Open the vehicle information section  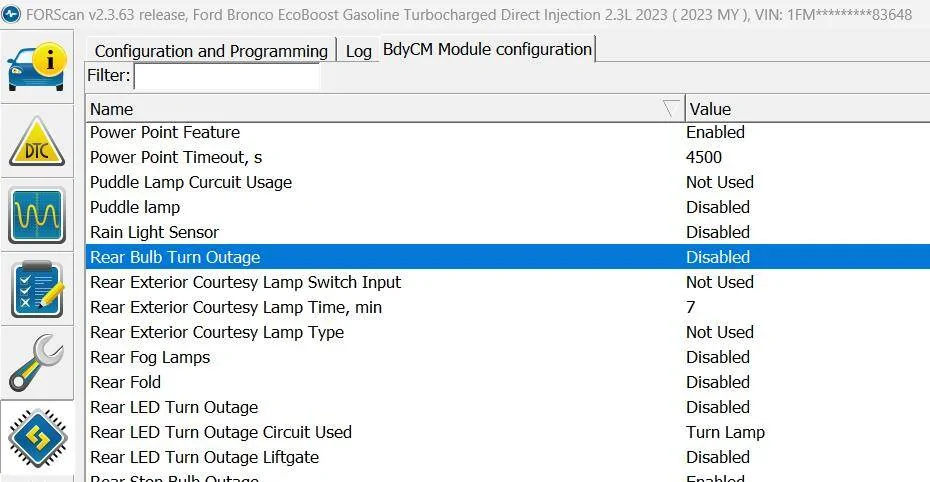pyautogui.click(x=37, y=68)
